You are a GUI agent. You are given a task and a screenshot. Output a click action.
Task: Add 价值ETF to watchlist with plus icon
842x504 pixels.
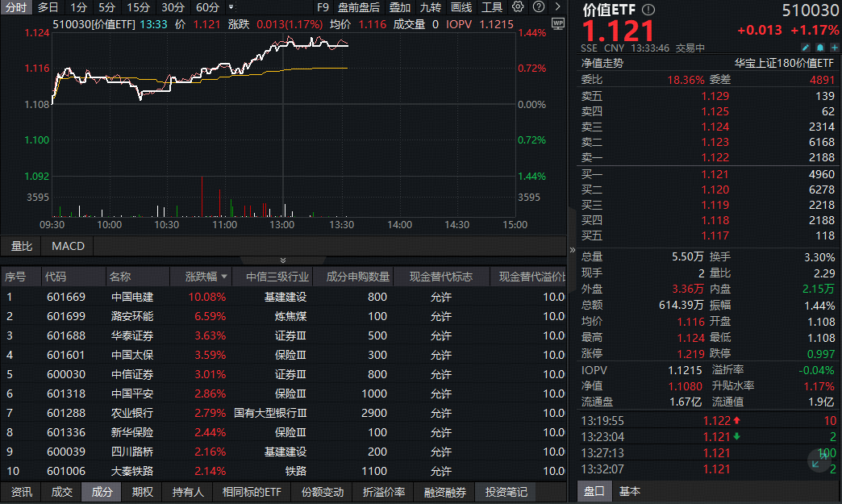pos(833,48)
